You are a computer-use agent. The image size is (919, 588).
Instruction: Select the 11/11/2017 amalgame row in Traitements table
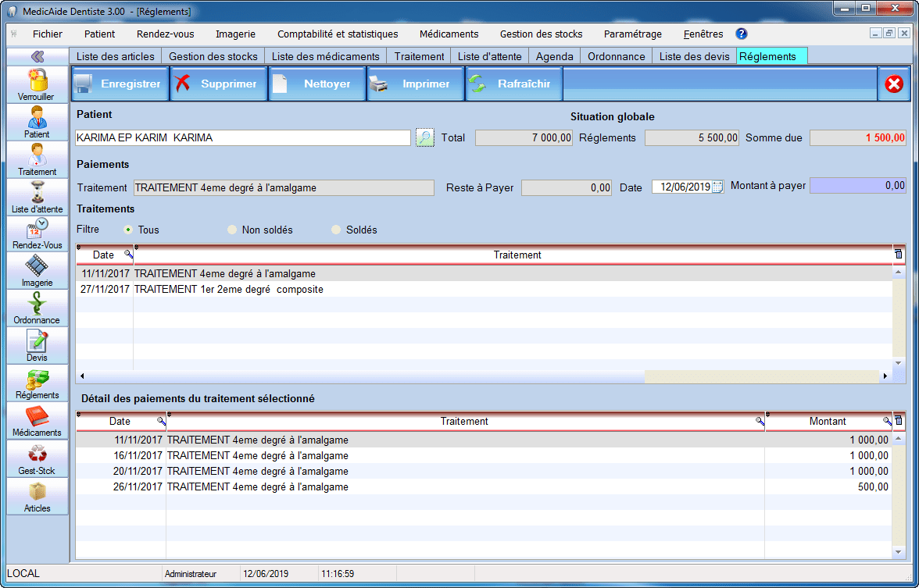[x=485, y=273]
